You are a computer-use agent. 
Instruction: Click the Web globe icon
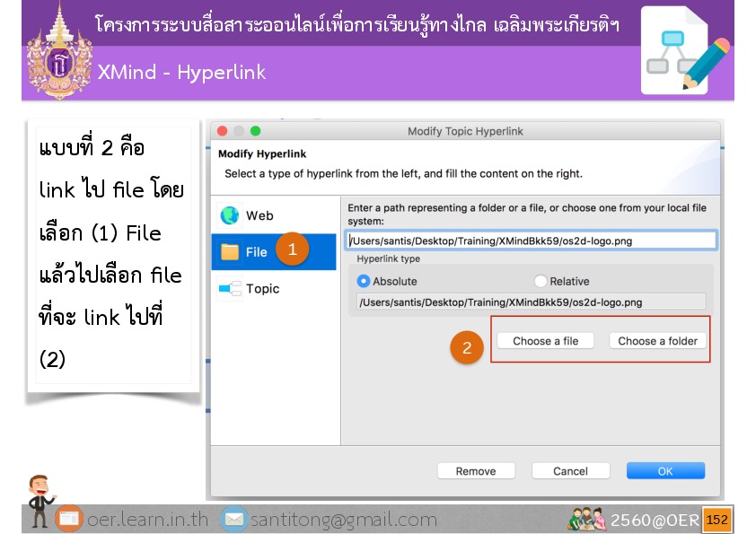tap(231, 215)
